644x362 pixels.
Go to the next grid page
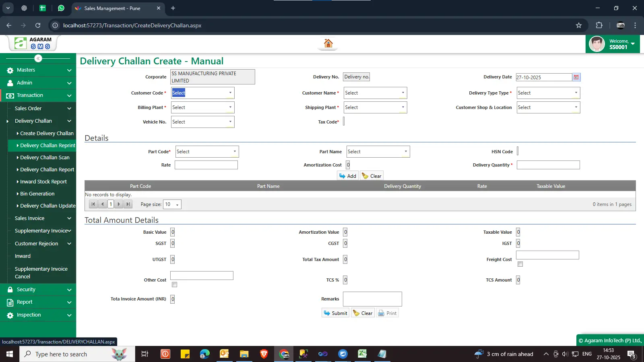click(x=119, y=204)
